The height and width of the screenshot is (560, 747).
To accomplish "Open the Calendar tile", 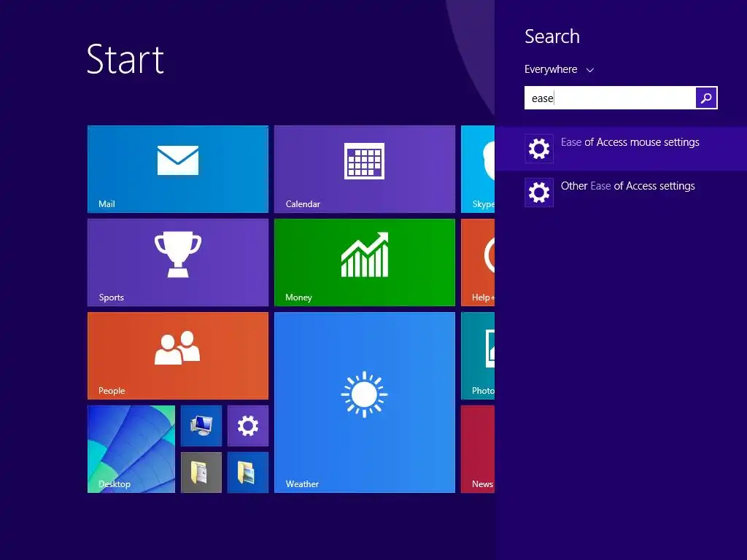I will [x=365, y=169].
